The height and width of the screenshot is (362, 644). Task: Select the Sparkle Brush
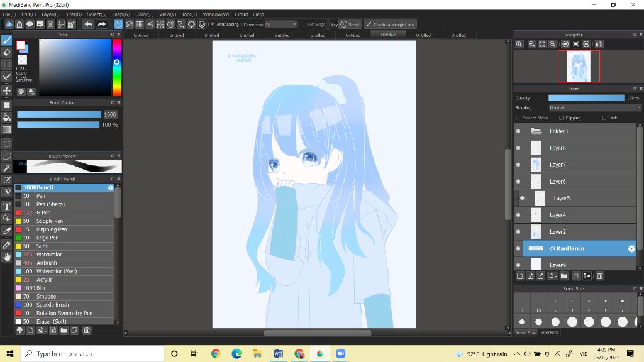(65, 305)
